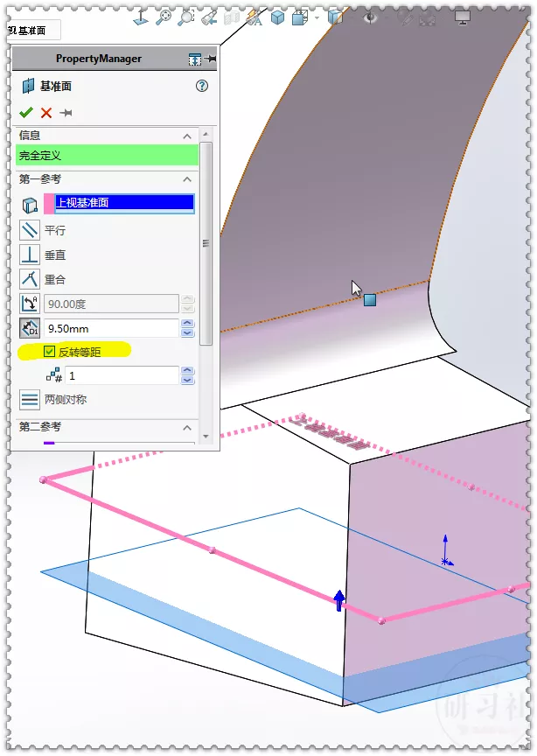The width and height of the screenshot is (537, 756).
Task: Confirm the plane with green checkmark
Action: point(26,113)
